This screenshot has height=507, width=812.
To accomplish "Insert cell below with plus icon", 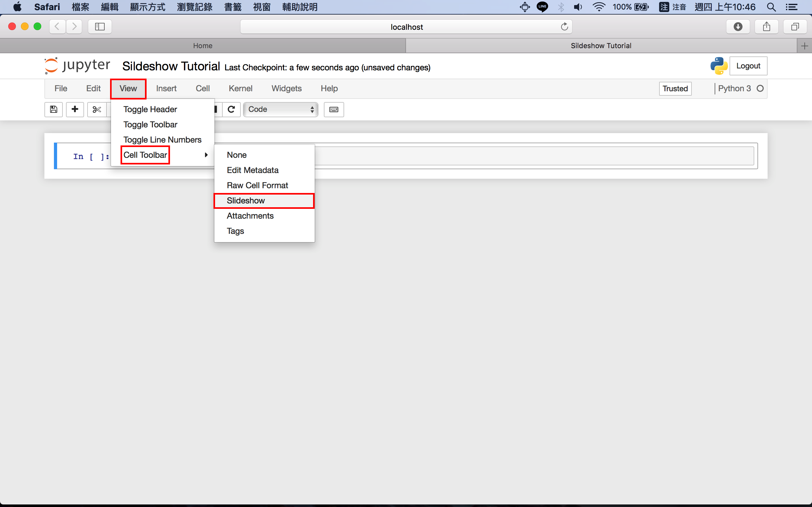I will coord(75,109).
